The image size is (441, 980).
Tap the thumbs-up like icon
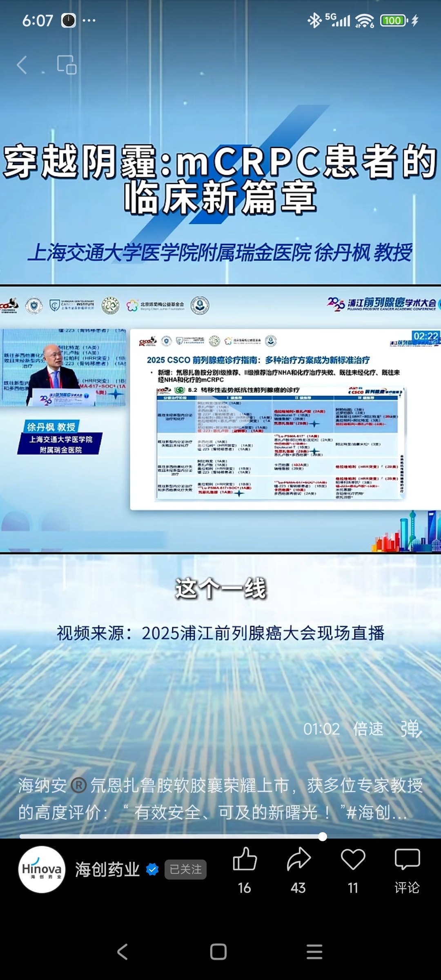point(245,859)
